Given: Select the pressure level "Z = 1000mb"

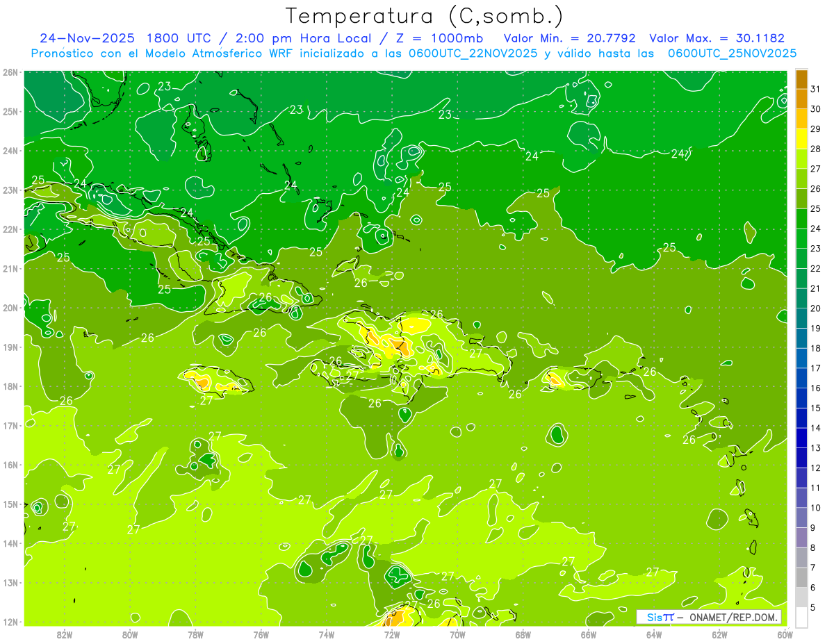Looking at the screenshot, I should point(440,38).
